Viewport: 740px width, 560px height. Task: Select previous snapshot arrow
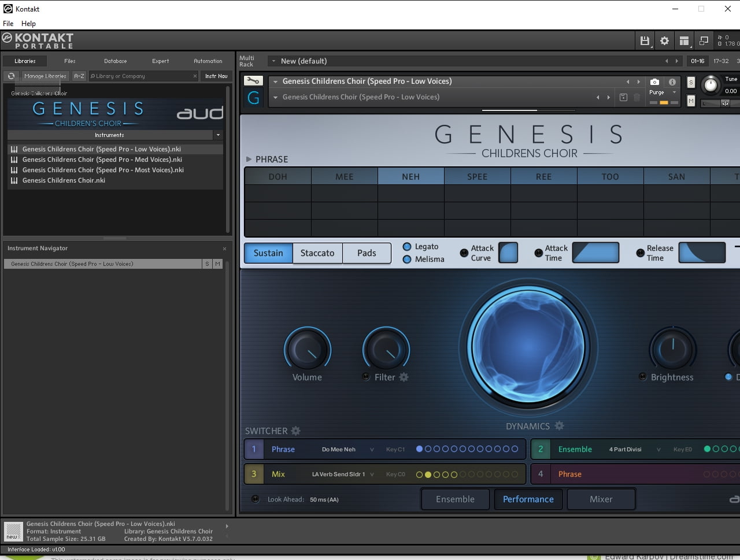(598, 97)
